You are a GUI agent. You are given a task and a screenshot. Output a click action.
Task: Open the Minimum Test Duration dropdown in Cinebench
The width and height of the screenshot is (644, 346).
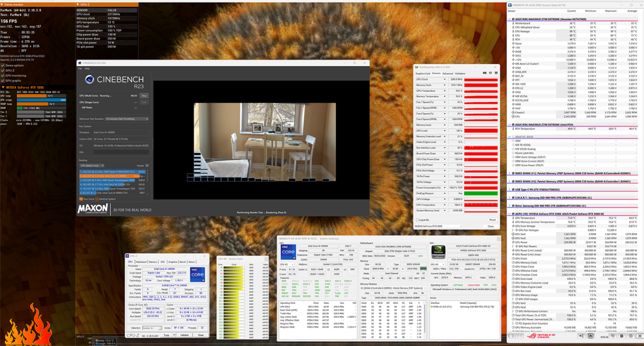point(127,119)
